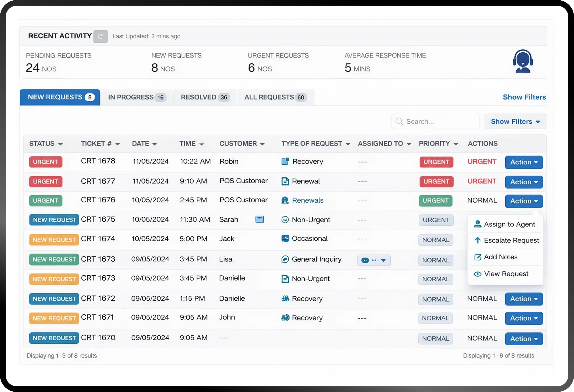Image resolution: width=574 pixels, height=392 pixels.
Task: Open Action dropdown for CRT 1671
Action: coord(524,318)
